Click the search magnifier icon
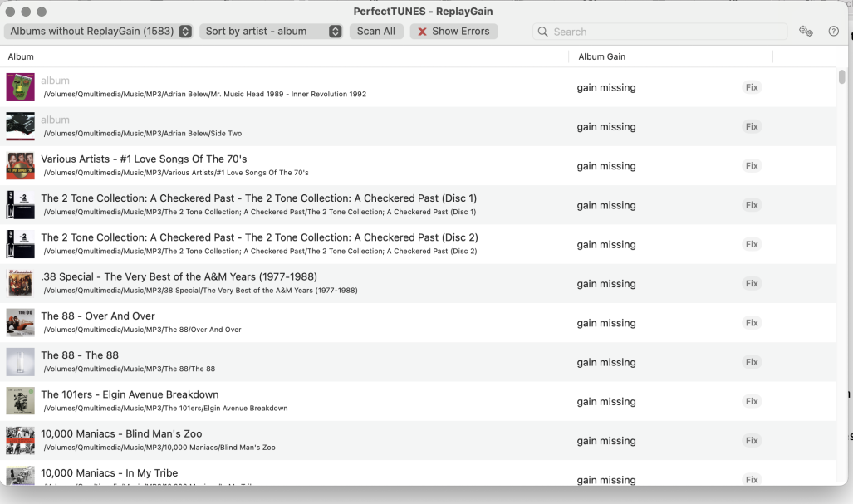The height and width of the screenshot is (504, 853). 543,32
